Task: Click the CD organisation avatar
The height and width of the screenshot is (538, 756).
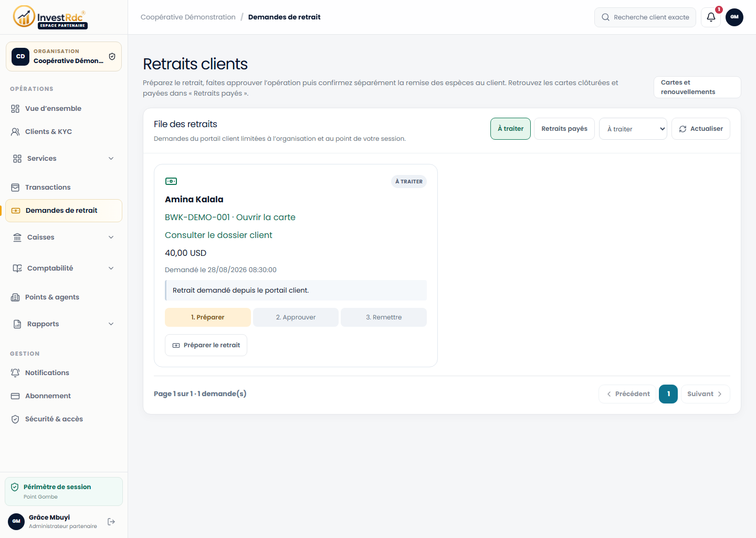Action: (x=20, y=56)
